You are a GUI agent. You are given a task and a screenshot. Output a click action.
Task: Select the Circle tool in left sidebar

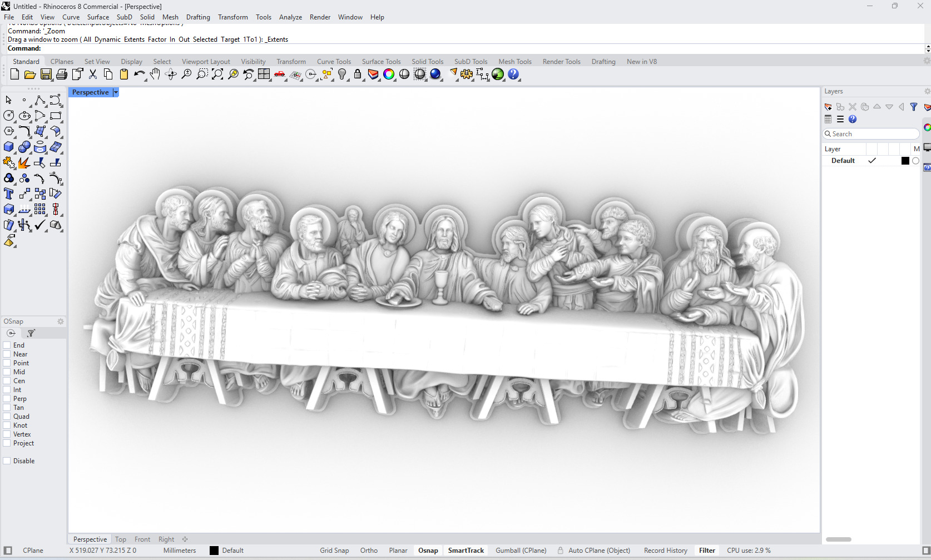pos(9,116)
